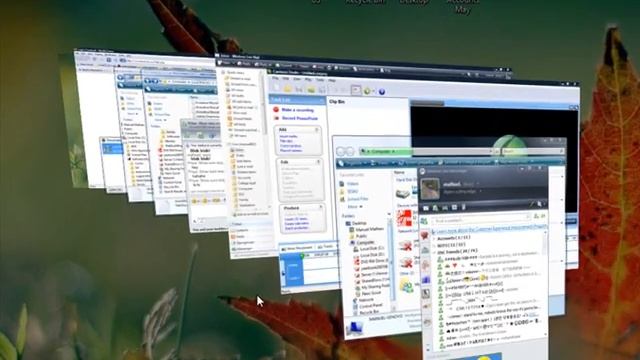Expand More under Favorite Links
This screenshot has width=640, height=360.
[354, 207]
